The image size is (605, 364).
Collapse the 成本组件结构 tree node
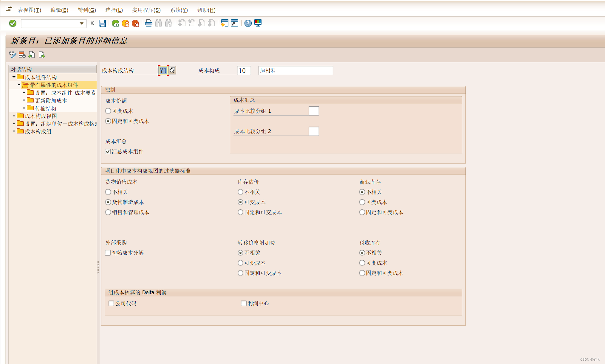coord(14,77)
